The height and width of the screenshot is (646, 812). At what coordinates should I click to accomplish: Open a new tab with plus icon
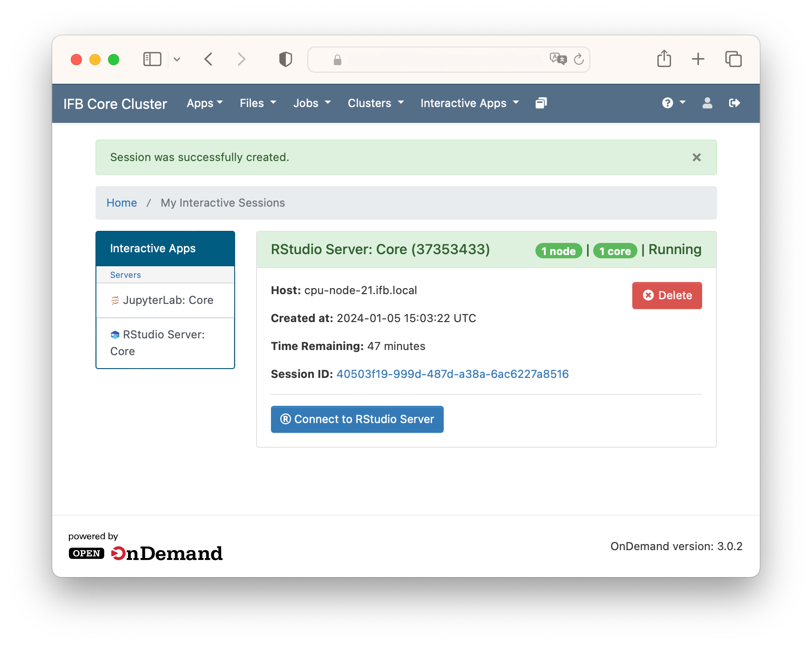(x=698, y=59)
